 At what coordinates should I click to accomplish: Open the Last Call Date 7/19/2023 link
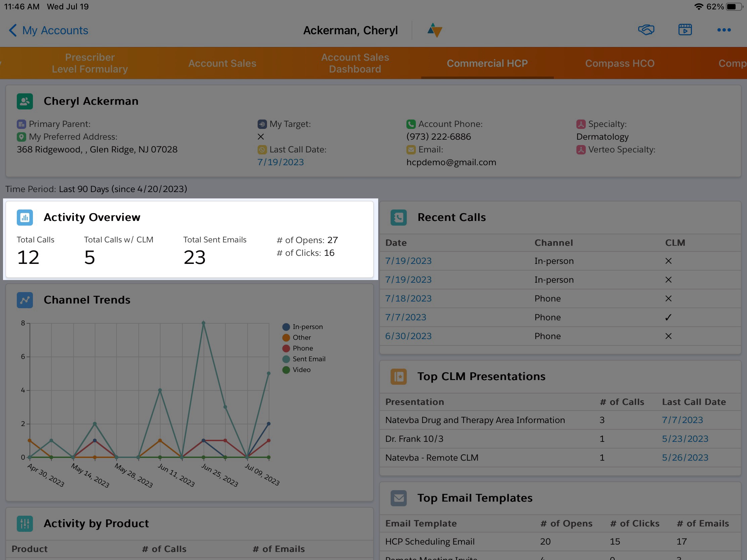pyautogui.click(x=280, y=162)
